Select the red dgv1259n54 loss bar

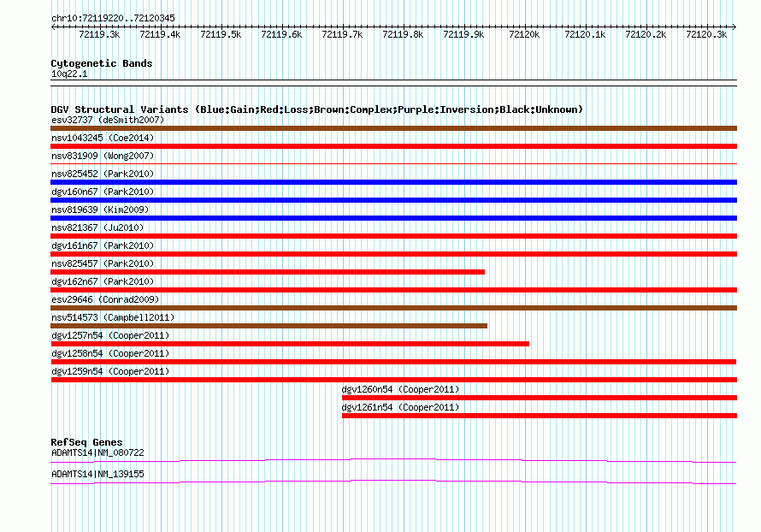393,380
